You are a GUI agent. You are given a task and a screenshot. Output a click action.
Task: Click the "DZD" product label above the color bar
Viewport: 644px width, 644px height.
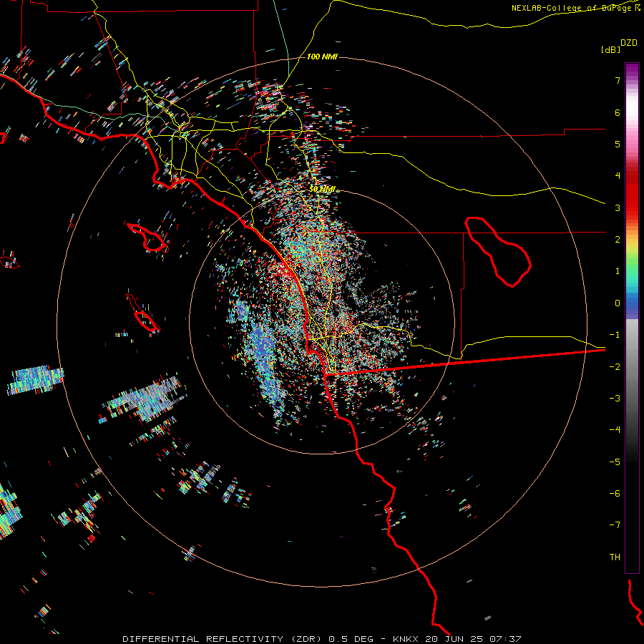point(629,43)
